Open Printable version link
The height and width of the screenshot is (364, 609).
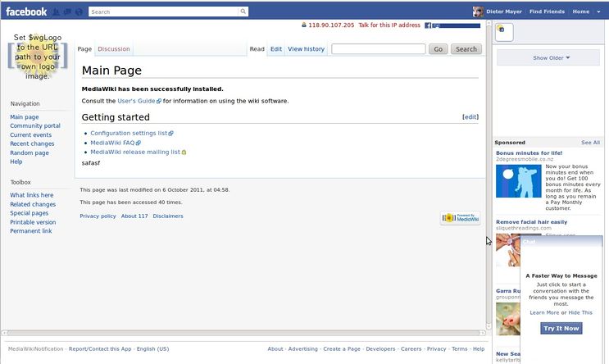tap(33, 222)
